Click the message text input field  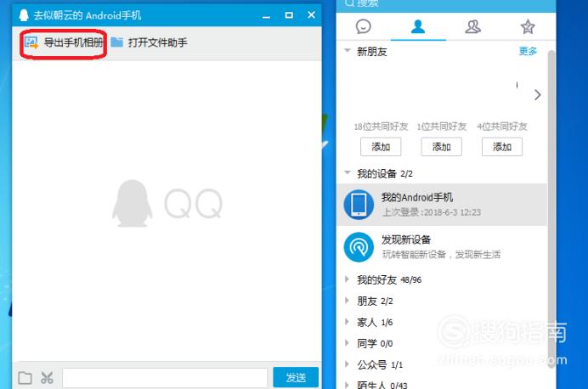(x=165, y=378)
